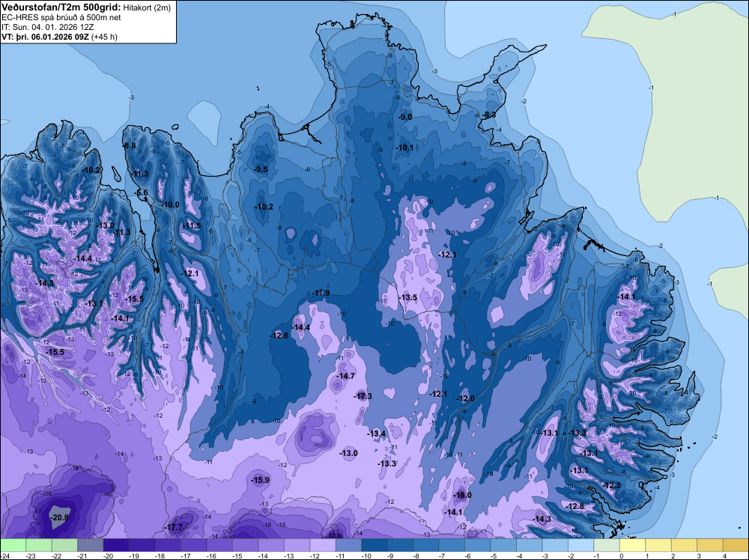The width and height of the screenshot is (749, 560).
Task: Select the pale green-white legend swatch between -1 and 0
Action: [607, 545]
